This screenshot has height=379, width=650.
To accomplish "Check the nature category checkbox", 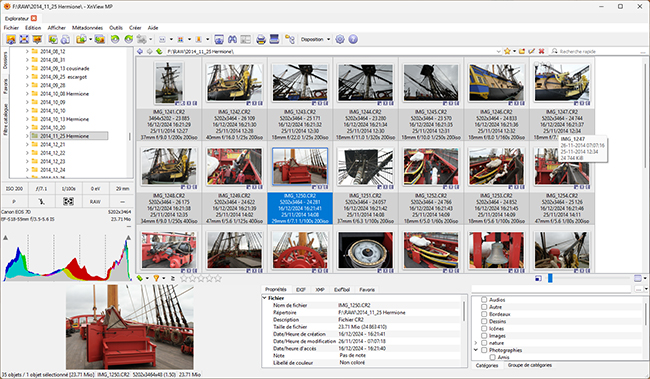I will point(484,343).
